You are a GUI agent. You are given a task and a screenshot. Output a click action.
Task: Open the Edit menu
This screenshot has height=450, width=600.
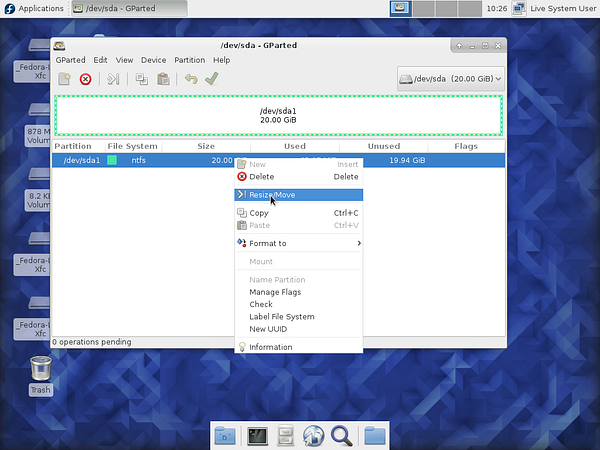100,60
